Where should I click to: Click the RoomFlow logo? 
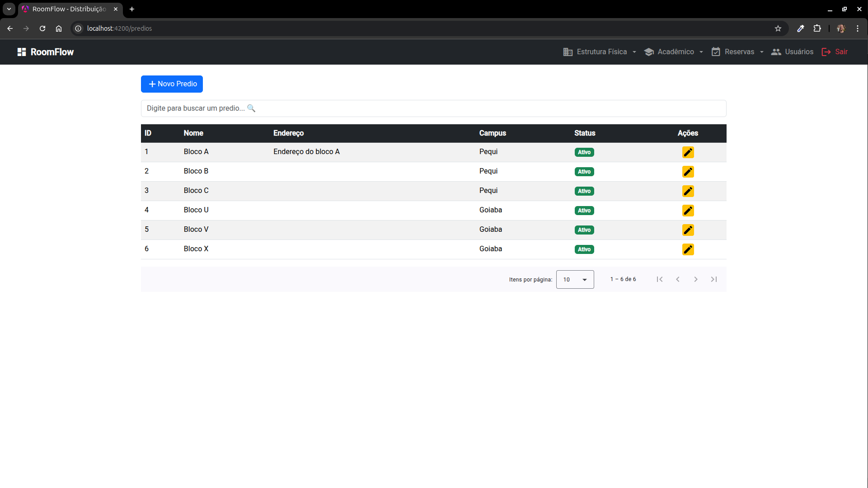[x=46, y=52]
